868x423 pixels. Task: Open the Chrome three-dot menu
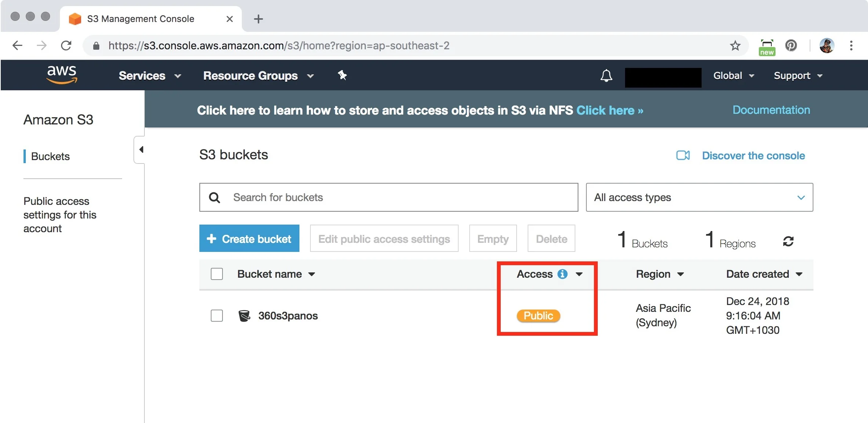(851, 46)
